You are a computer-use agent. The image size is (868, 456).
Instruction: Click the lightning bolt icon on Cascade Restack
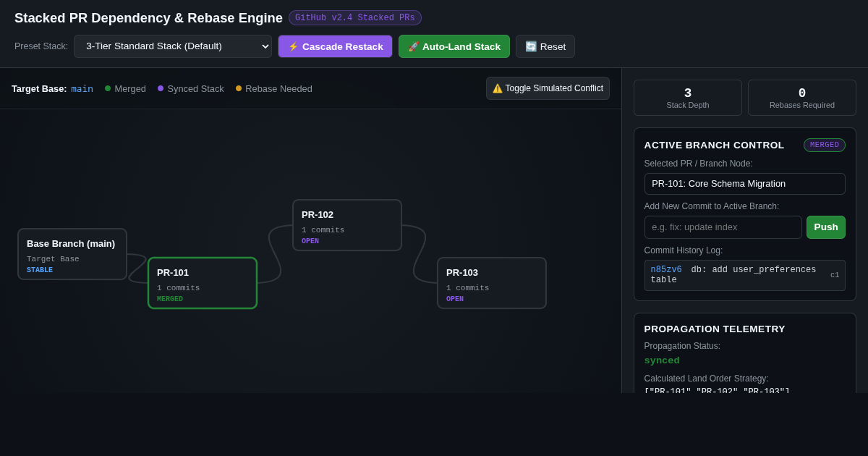[x=294, y=46]
